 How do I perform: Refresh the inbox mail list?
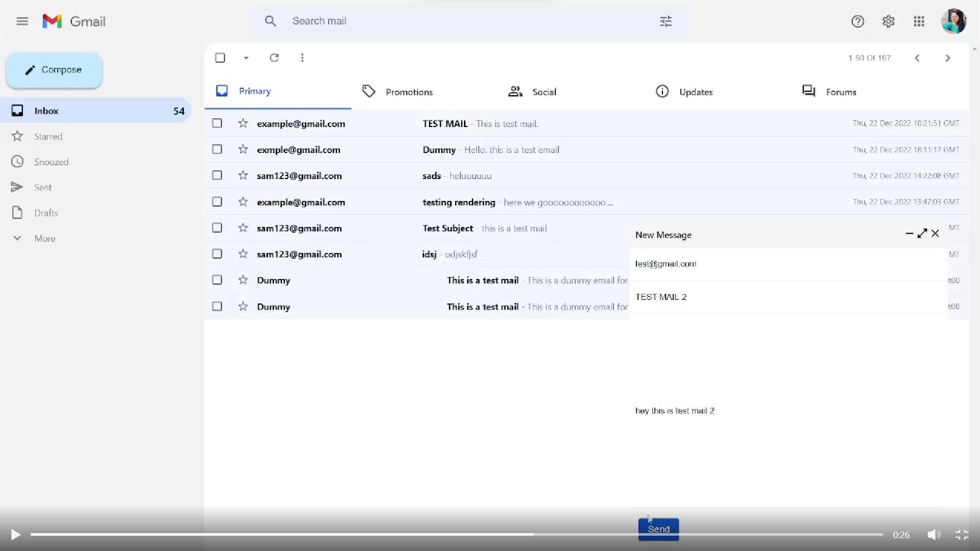[x=274, y=58]
